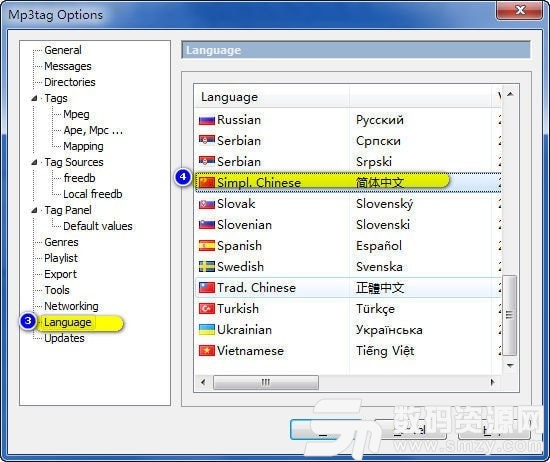Image resolution: width=550 pixels, height=462 pixels.
Task: Click the native name Svenska
Action: (379, 267)
